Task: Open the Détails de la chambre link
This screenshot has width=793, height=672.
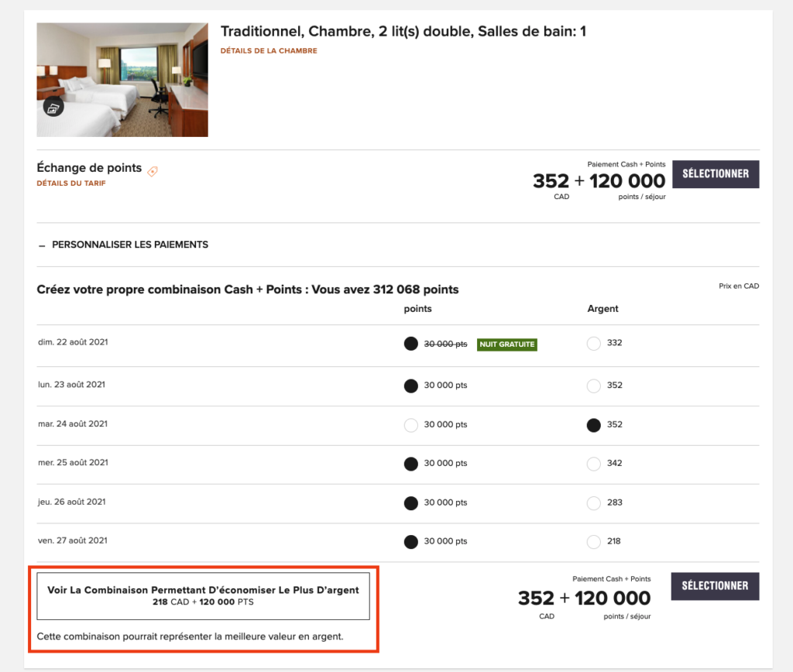Action: point(269,51)
